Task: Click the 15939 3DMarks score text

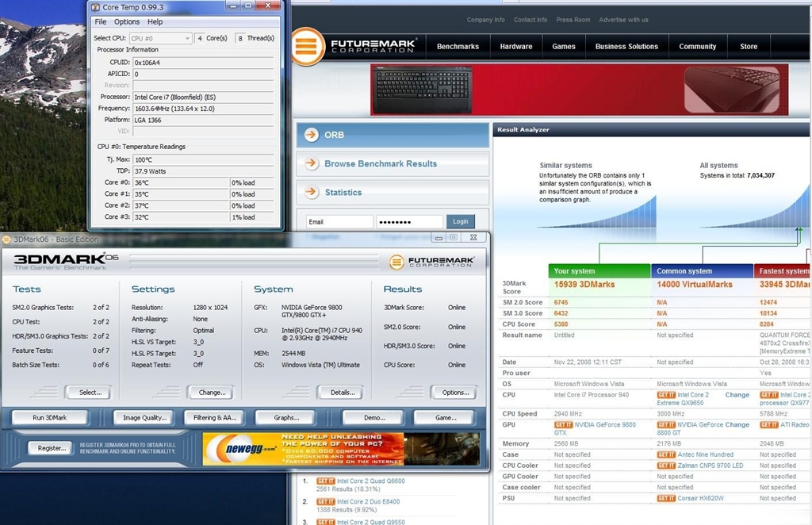Action: point(584,284)
